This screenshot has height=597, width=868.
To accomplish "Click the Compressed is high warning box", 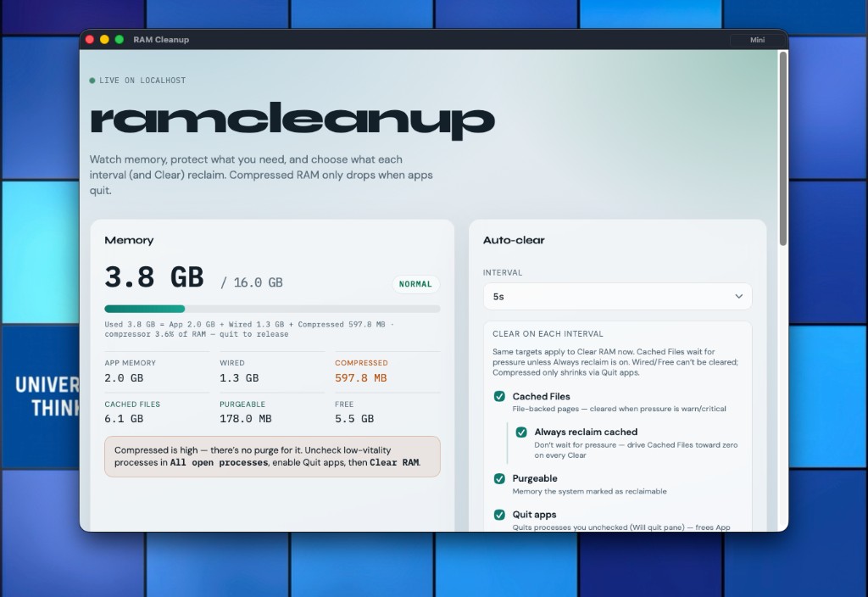I will pyautogui.click(x=272, y=456).
